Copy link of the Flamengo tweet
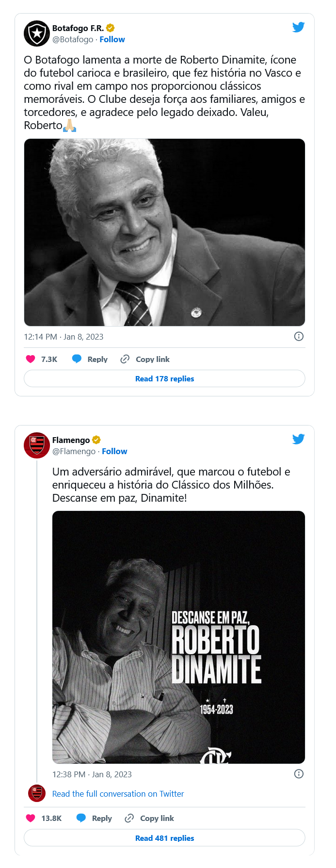 [149, 818]
